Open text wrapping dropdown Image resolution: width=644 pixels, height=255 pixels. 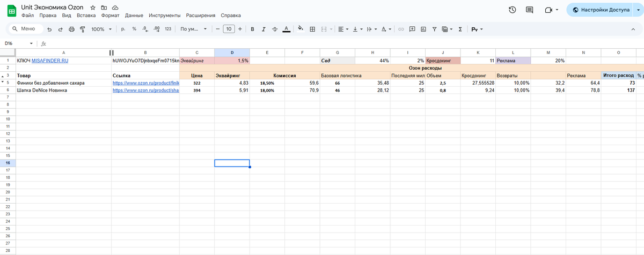(372, 29)
